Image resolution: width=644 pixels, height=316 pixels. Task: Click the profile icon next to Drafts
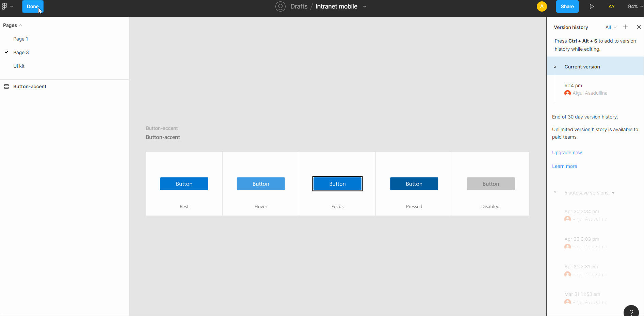280,6
